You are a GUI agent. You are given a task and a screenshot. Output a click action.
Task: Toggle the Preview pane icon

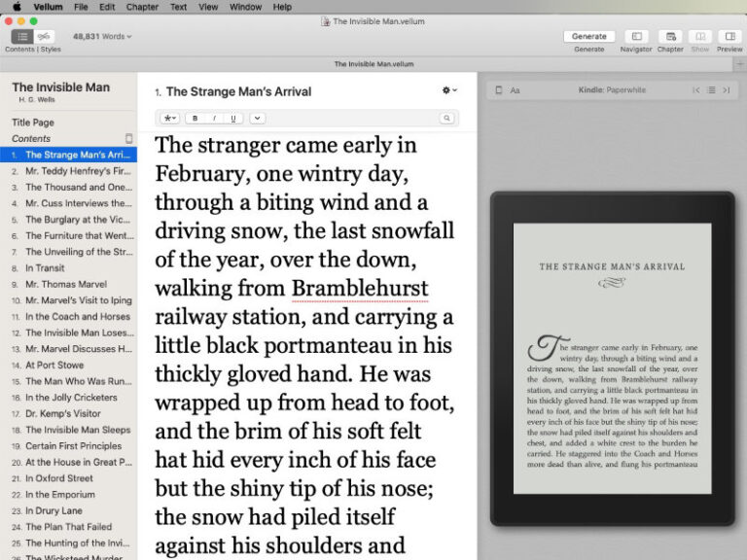[729, 37]
